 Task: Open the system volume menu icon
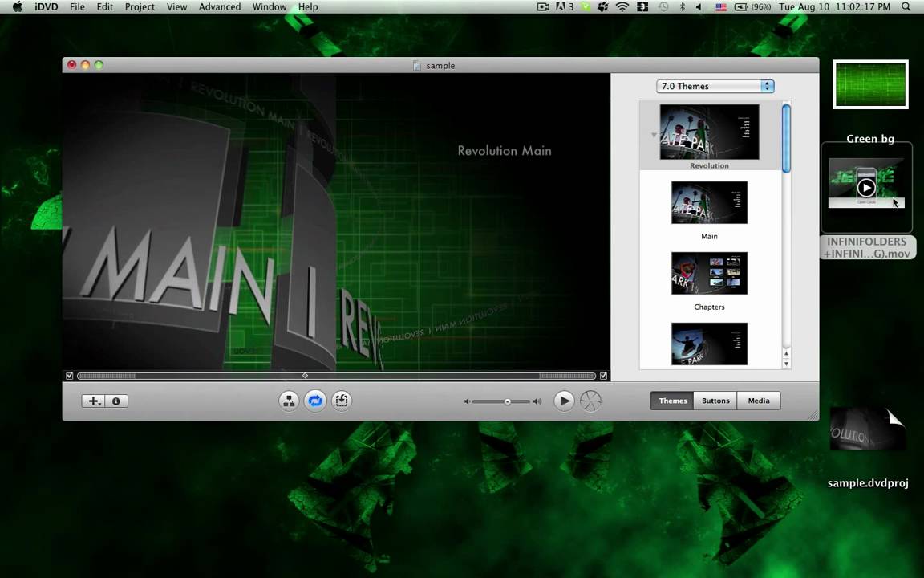click(699, 7)
